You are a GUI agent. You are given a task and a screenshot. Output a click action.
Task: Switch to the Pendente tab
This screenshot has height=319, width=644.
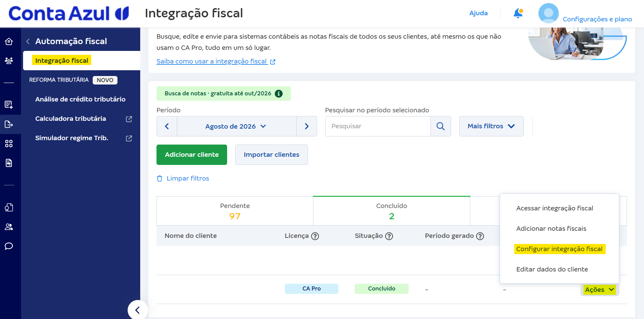point(235,211)
